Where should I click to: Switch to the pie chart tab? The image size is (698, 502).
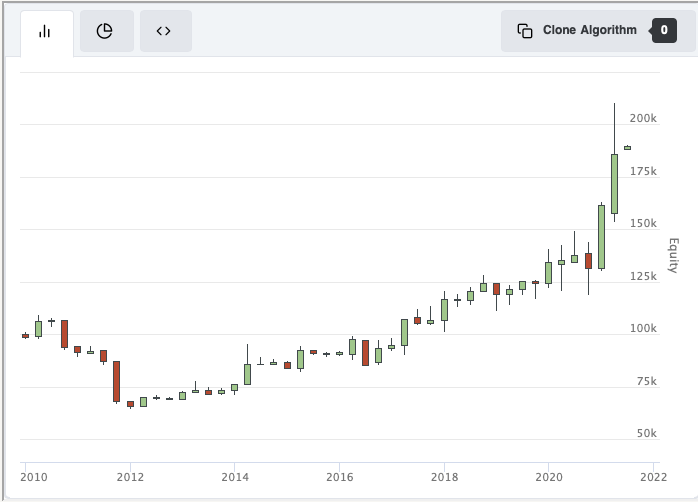pyautogui.click(x=105, y=31)
